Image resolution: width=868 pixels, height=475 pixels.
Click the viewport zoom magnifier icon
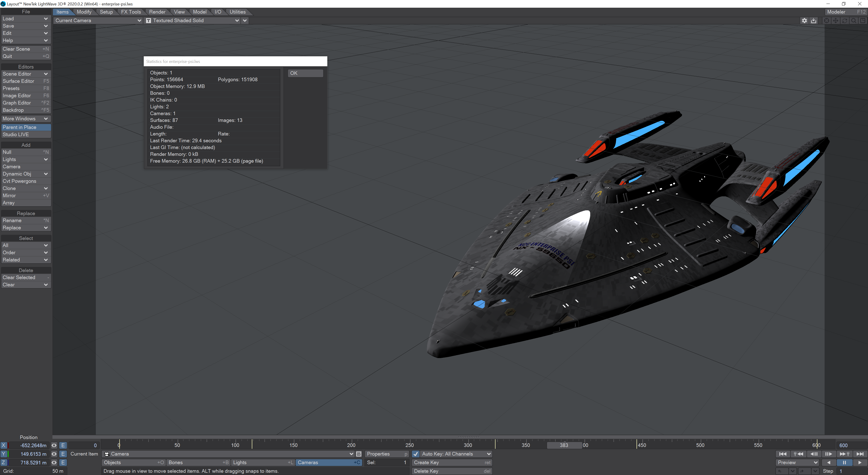click(x=854, y=21)
